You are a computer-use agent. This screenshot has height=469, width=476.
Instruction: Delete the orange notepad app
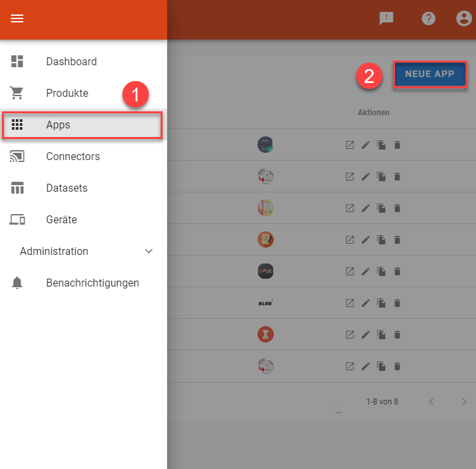tap(397, 240)
